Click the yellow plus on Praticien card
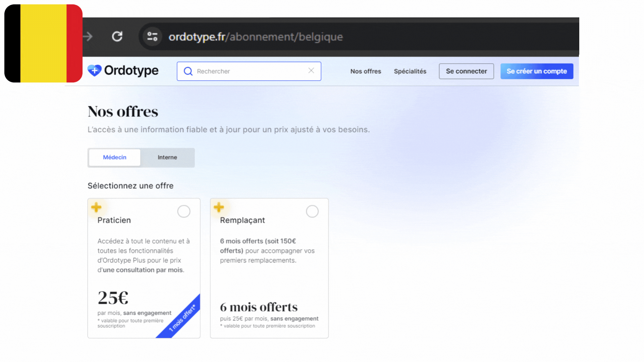This screenshot has height=362, width=644. 96,207
